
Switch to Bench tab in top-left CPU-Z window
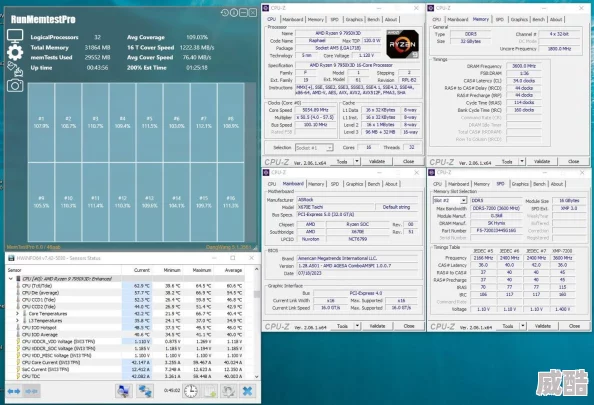(374, 19)
